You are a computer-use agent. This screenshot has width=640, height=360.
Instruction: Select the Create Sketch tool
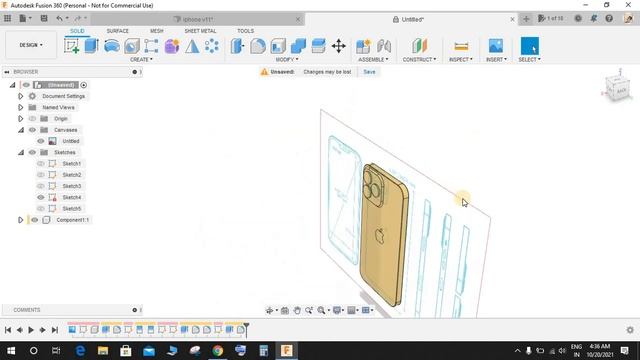tap(72, 46)
